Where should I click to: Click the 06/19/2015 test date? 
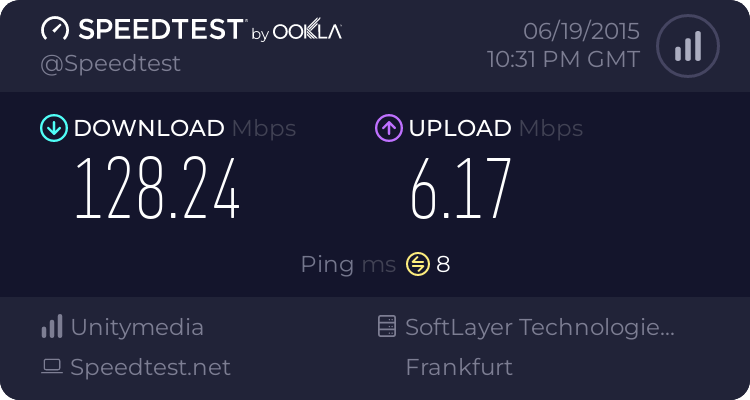point(582,32)
